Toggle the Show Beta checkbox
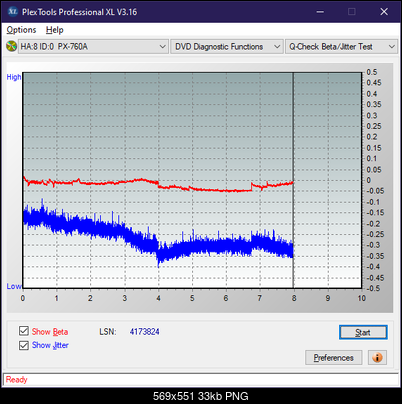 click(x=24, y=331)
